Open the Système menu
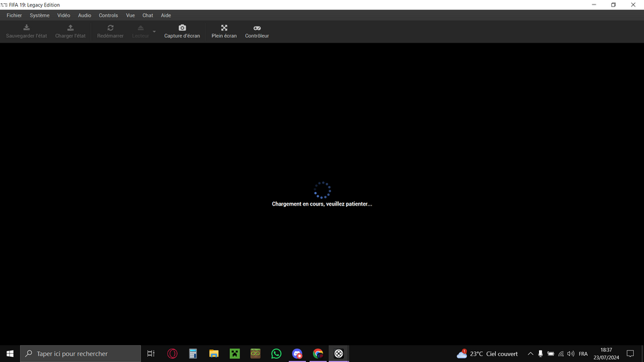The width and height of the screenshot is (644, 362). coord(39,15)
